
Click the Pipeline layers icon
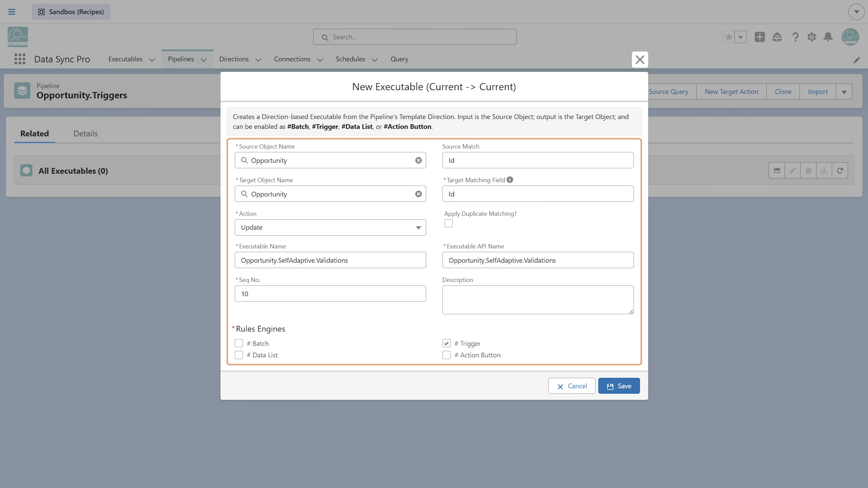tap(22, 91)
